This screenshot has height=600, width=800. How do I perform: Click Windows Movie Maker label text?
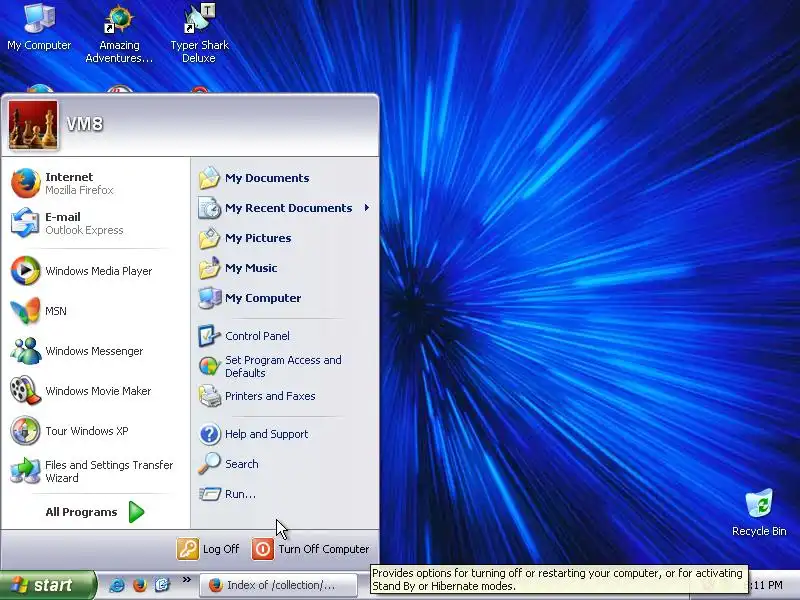(98, 391)
